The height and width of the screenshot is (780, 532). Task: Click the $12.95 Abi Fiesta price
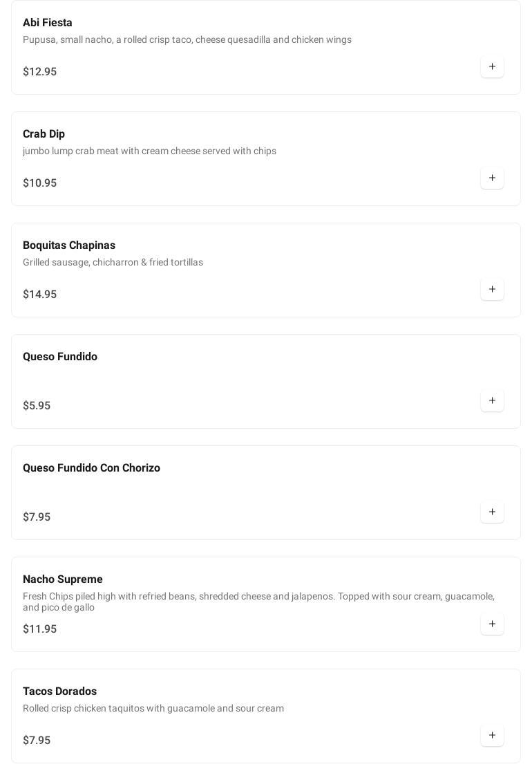point(40,72)
